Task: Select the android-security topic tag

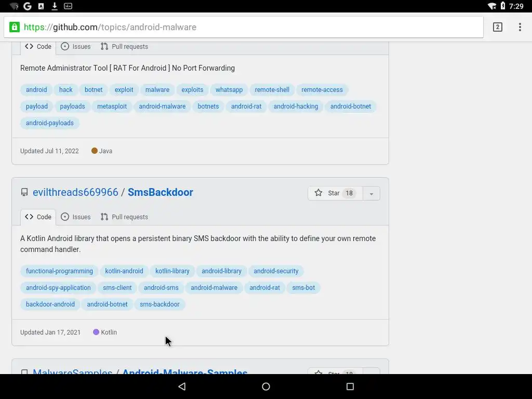Action: 276,271
